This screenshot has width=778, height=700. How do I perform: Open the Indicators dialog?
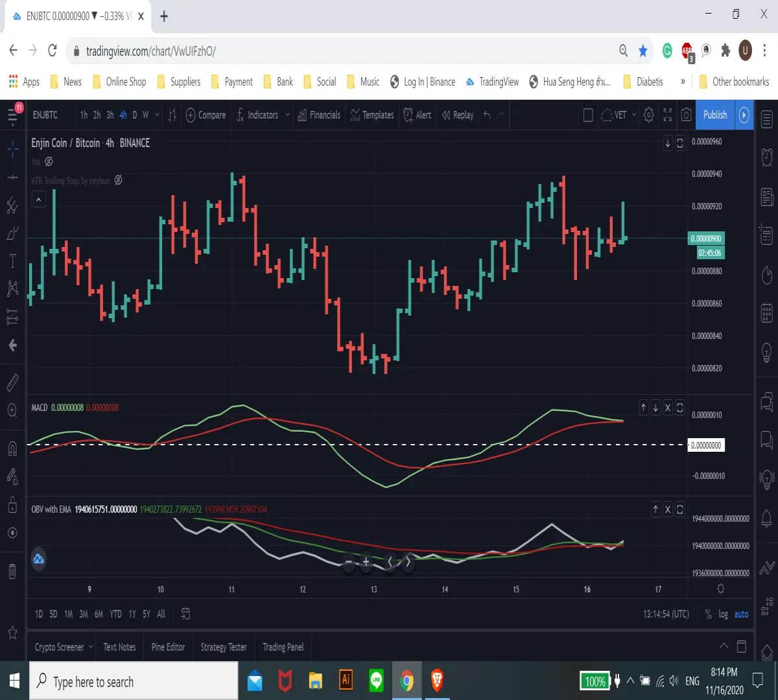pos(257,115)
